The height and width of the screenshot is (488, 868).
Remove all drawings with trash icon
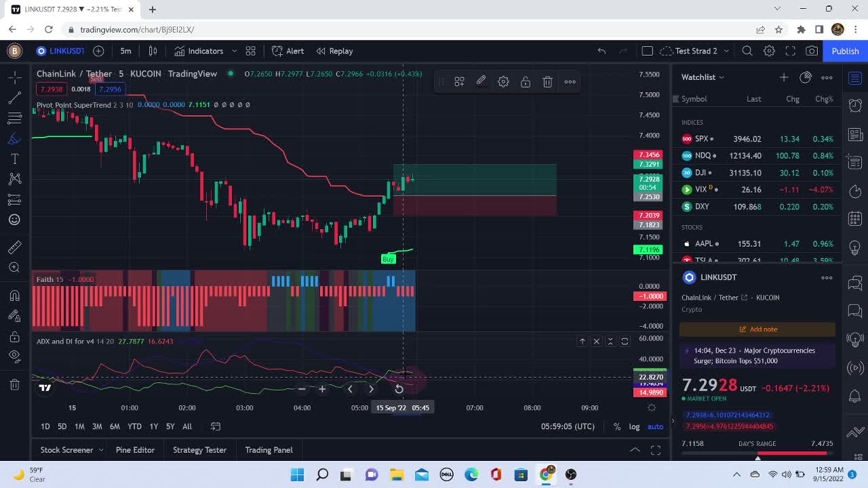pos(14,385)
